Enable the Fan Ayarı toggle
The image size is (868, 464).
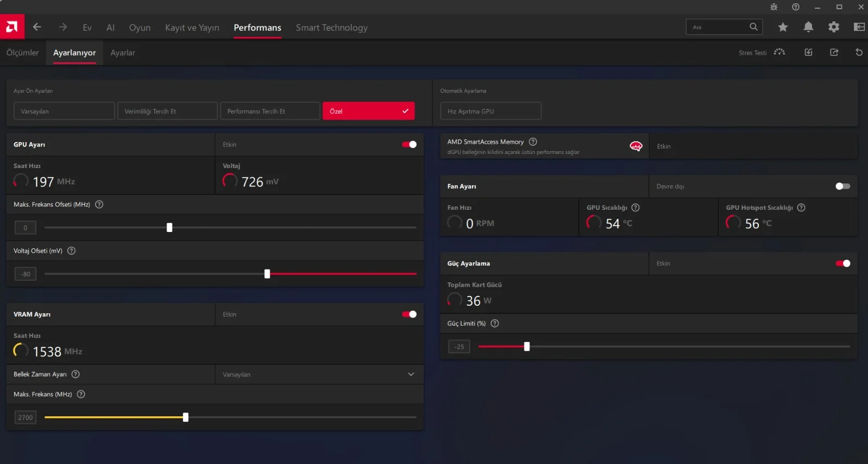click(x=843, y=186)
